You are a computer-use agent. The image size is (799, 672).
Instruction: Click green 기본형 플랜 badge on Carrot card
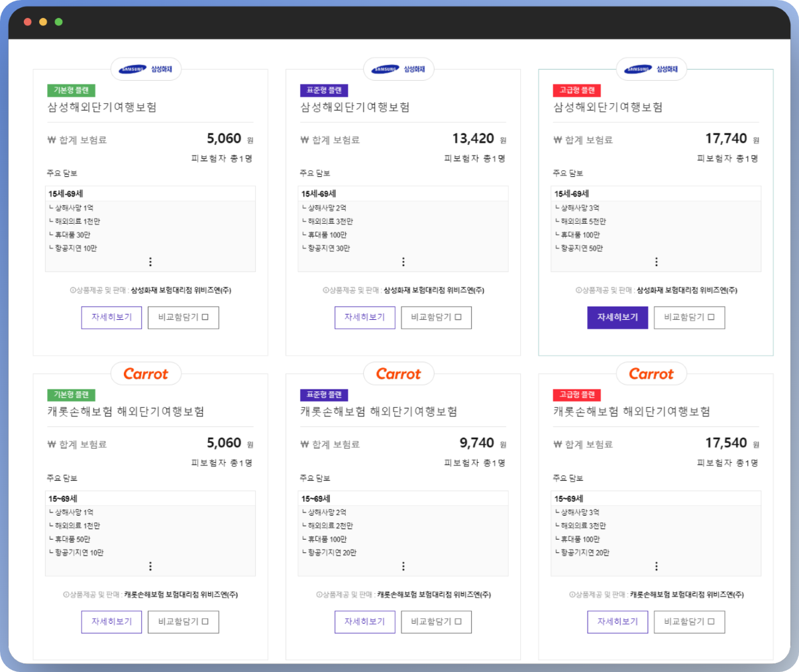[72, 395]
